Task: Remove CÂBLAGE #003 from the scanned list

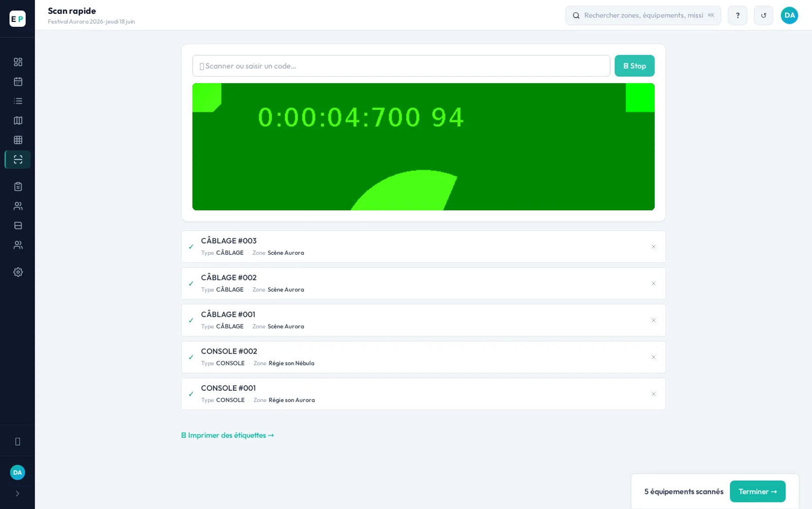Action: [653, 247]
